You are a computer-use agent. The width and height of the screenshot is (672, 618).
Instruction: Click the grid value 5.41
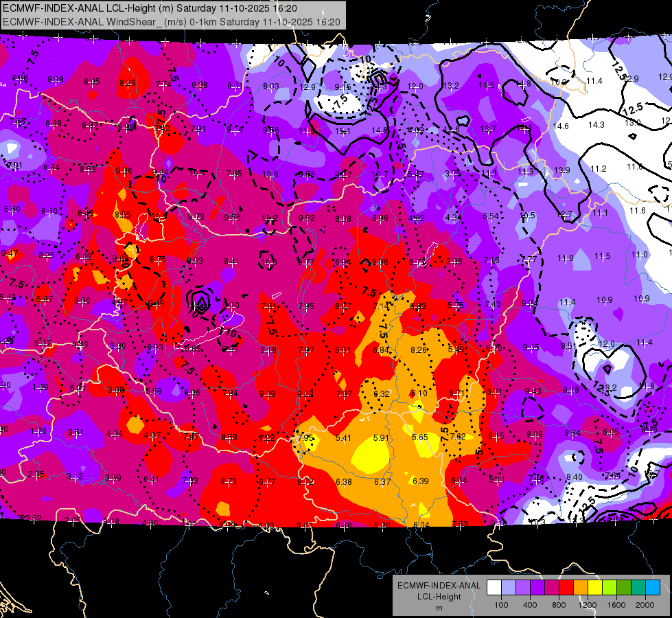(x=343, y=438)
